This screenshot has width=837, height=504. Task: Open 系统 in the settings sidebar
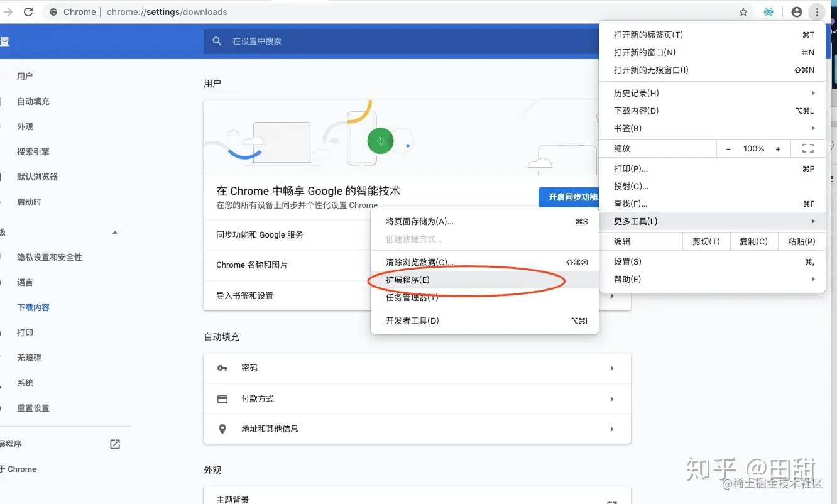tap(25, 383)
